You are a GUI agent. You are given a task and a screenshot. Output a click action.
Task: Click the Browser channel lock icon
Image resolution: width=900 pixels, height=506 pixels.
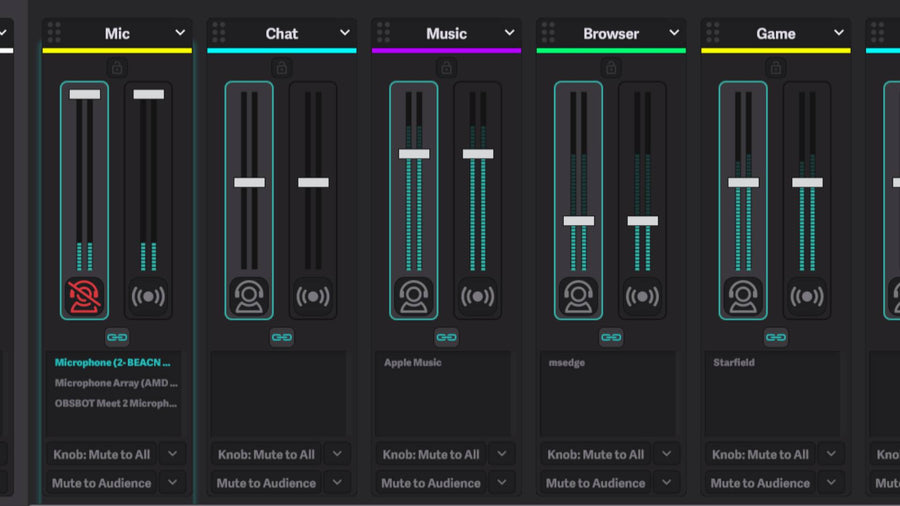611,68
